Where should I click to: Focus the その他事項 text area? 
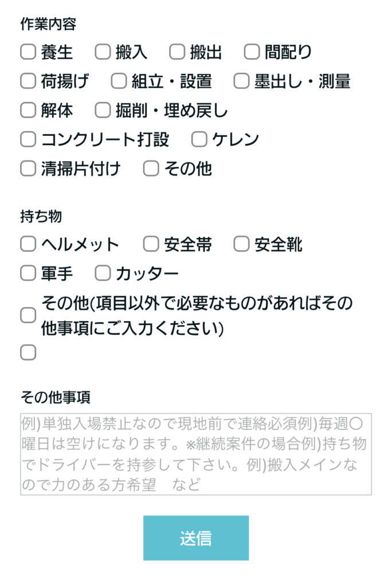click(196, 454)
